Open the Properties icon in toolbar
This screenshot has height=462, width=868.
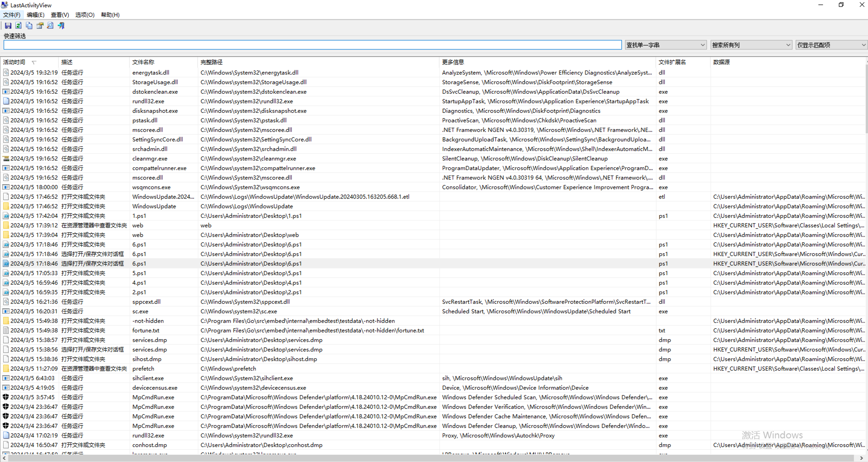40,26
